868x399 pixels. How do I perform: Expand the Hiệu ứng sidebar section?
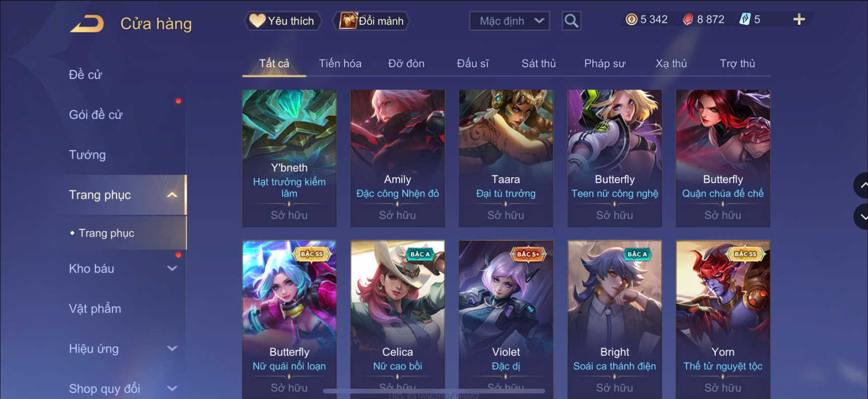point(172,349)
